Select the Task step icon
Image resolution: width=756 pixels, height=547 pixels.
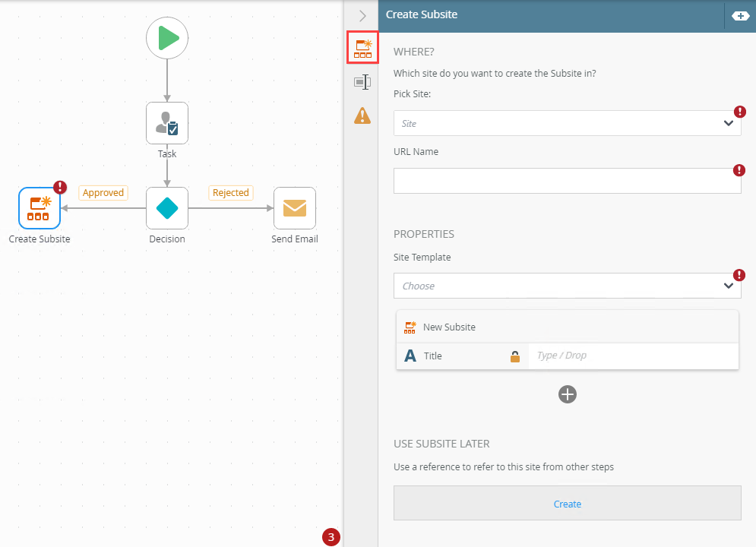[167, 123]
